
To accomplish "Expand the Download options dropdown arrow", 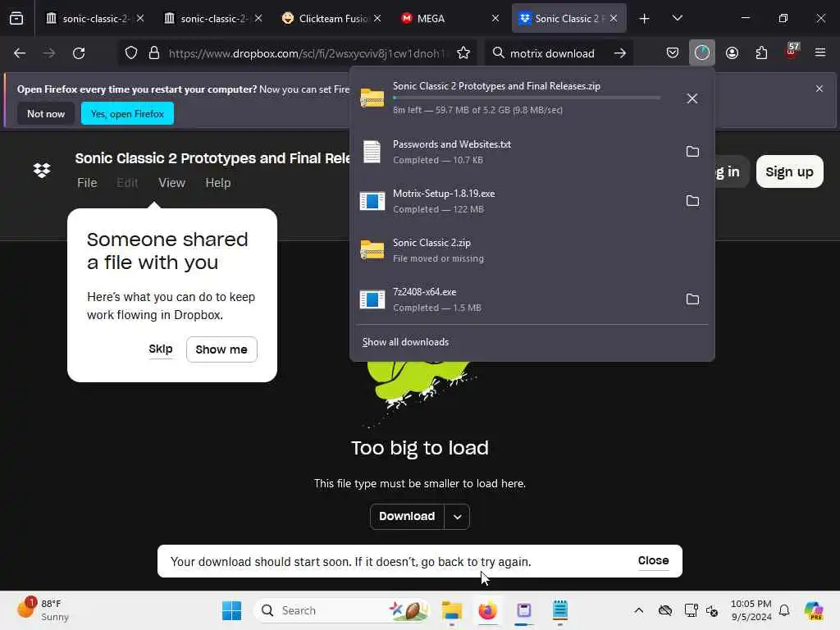I will 457,517.
